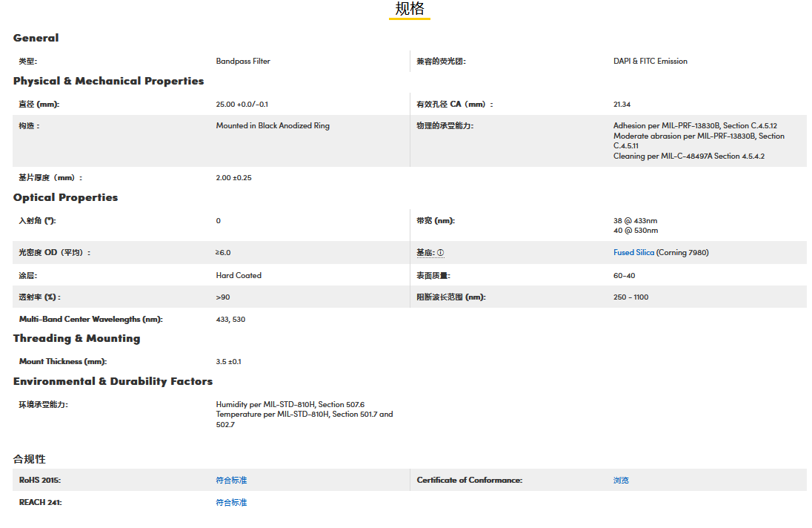Screen dimensions: 812x528
Task: Click the Threading & Mounting heading
Action: click(x=76, y=338)
